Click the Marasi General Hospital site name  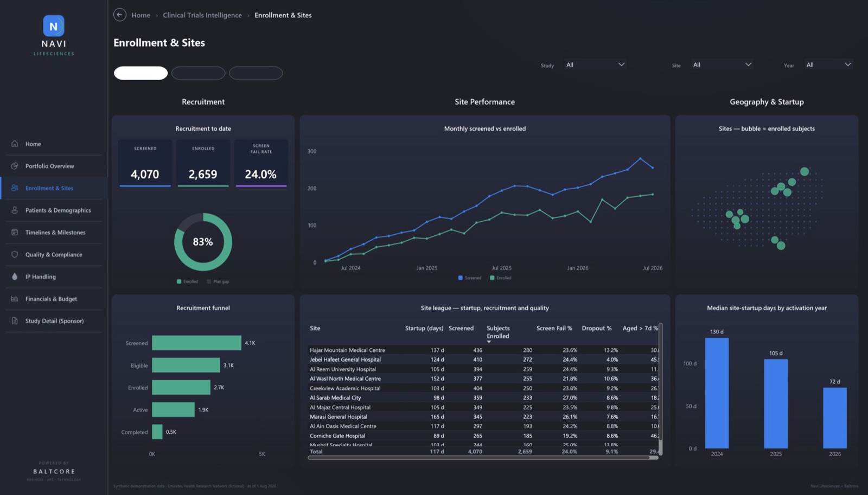339,417
